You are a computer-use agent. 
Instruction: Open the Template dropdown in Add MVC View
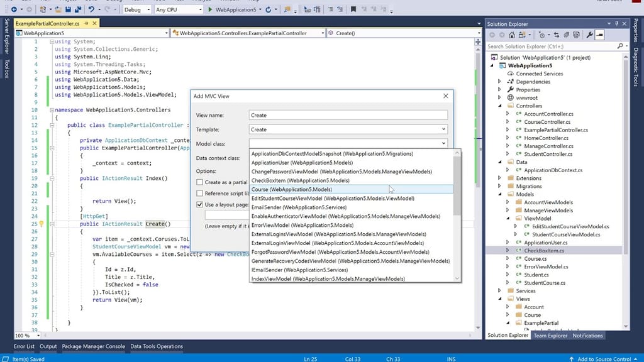tap(443, 129)
